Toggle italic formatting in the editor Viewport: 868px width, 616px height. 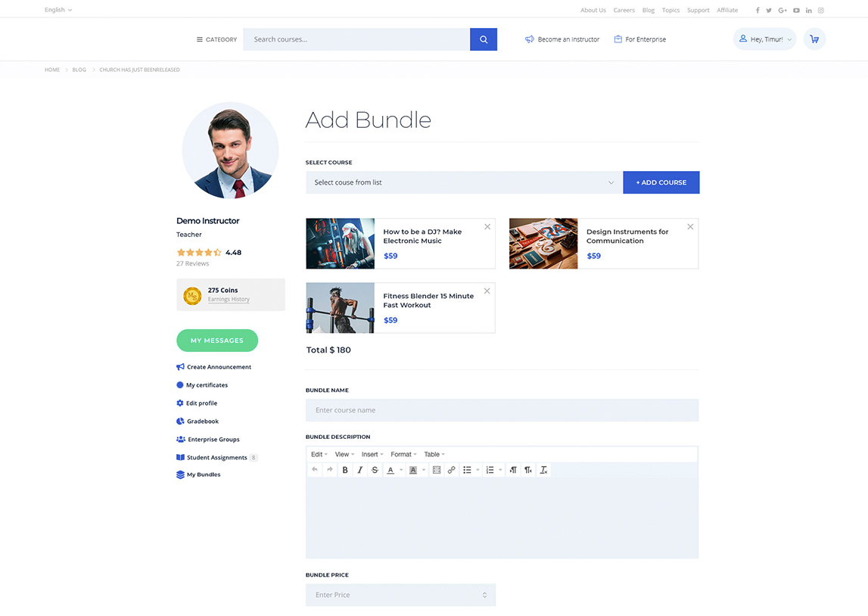tap(359, 470)
